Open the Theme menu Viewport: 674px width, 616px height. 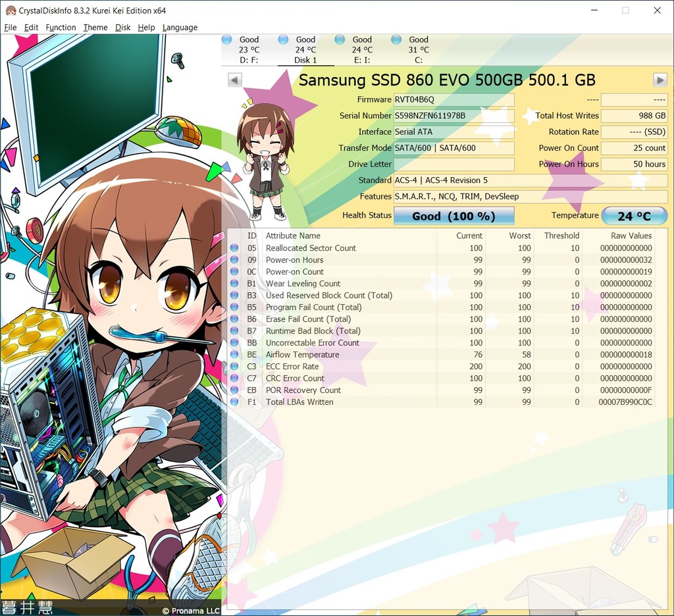pos(95,28)
